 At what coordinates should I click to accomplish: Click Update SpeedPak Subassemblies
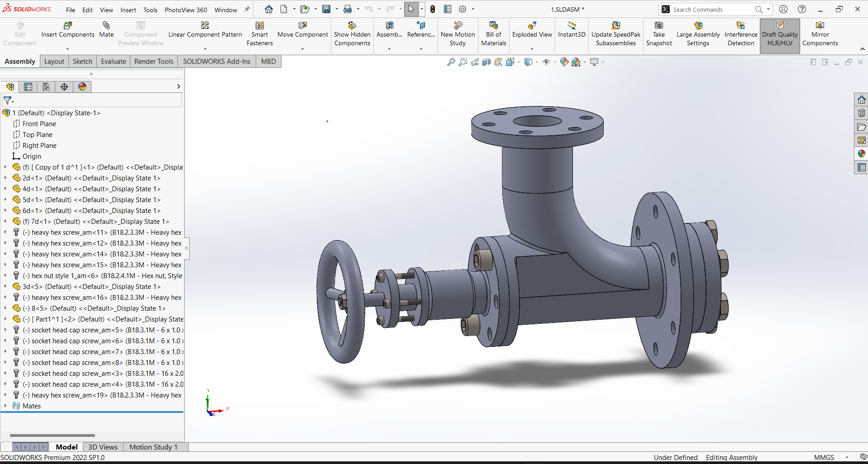tap(615, 34)
